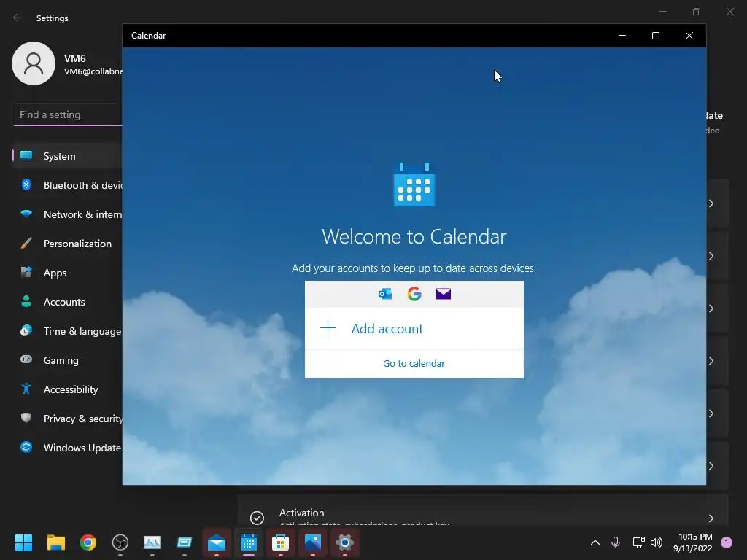Click the volume speaker tray icon
Image resolution: width=747 pixels, height=560 pixels.
coord(657,542)
